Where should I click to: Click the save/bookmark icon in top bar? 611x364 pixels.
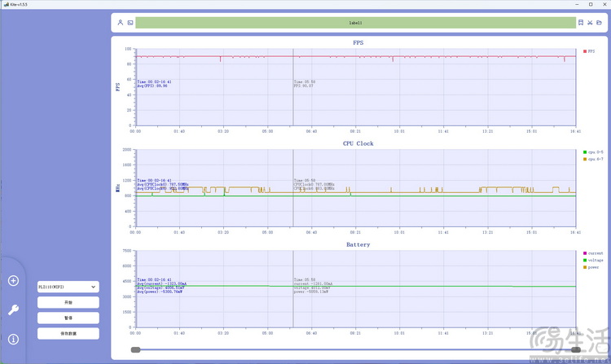click(x=581, y=23)
